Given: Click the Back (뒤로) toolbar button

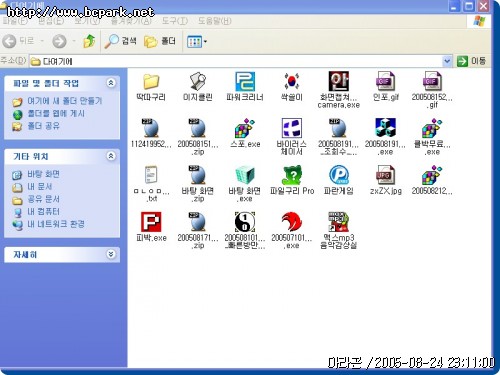Looking at the screenshot, I should [x=18, y=41].
